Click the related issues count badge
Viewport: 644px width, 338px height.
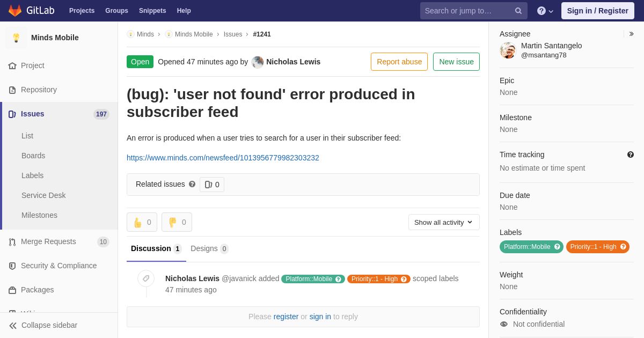(x=212, y=185)
